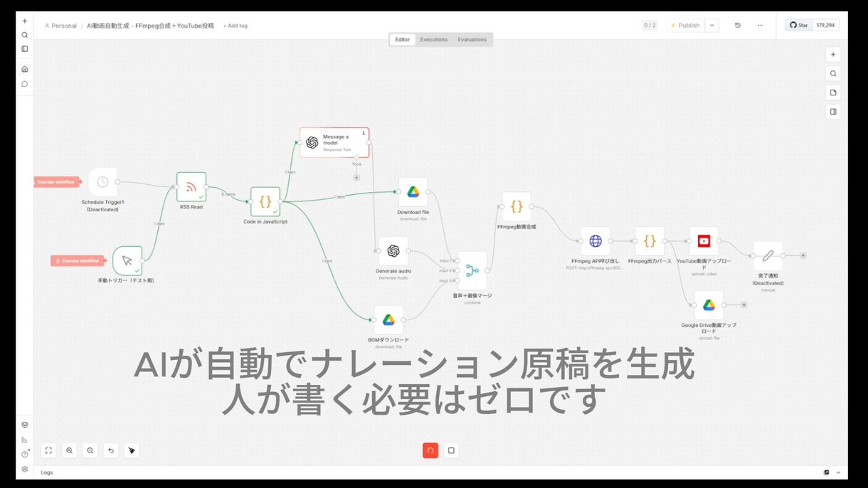Viewport: 868px width, 488px height.
Task: Open the FFmpeg出力パース code node
Action: pos(650,241)
